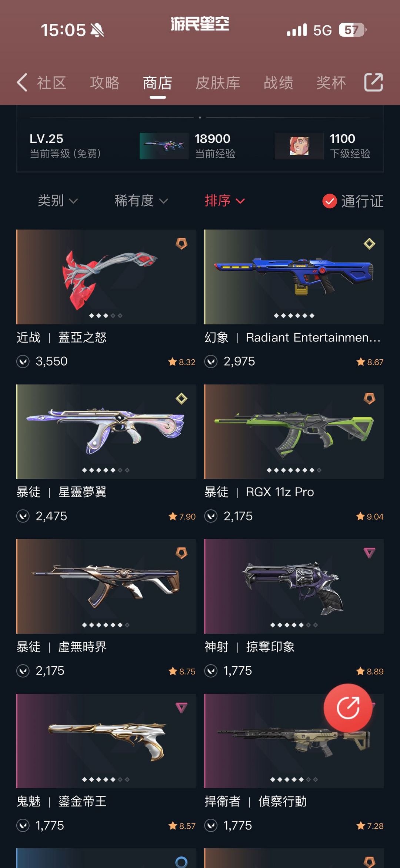Open the 排序 sort dropdown
This screenshot has width=400, height=868.
[224, 201]
